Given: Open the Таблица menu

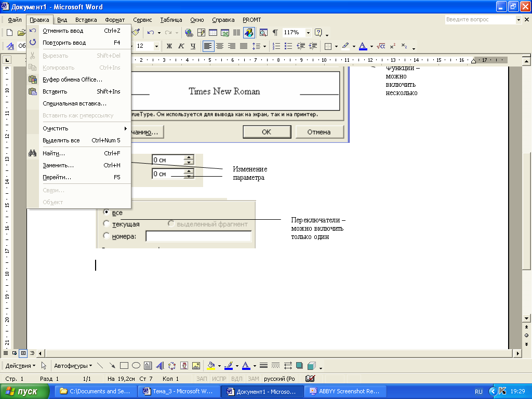Looking at the screenshot, I should tap(171, 20).
